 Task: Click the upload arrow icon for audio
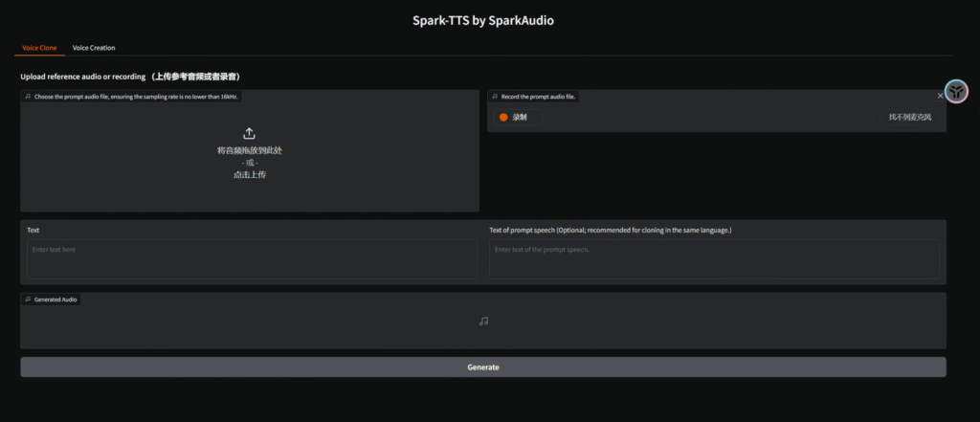249,134
